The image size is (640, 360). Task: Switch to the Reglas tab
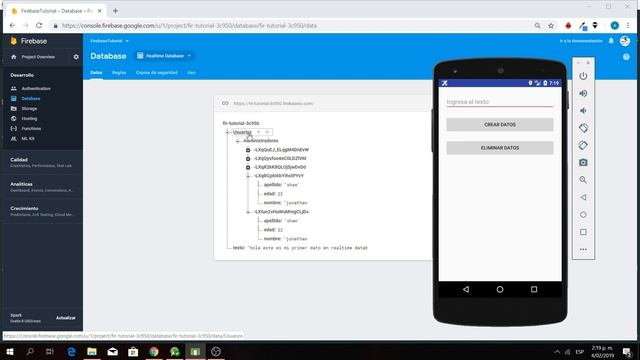[x=119, y=73]
